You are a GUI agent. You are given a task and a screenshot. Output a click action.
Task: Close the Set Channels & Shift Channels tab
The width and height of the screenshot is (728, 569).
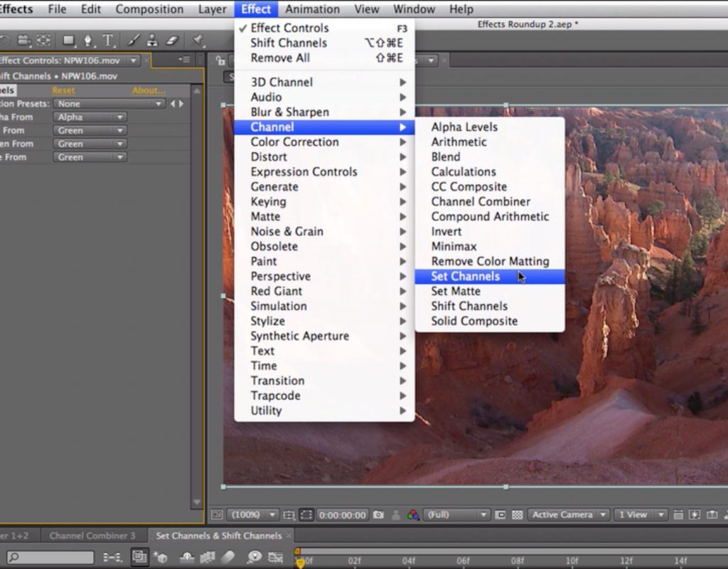289,536
